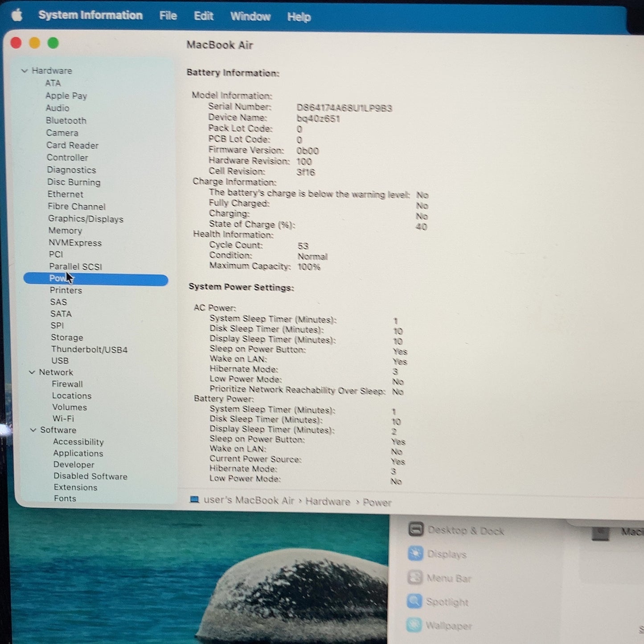Select NVMExpress in the sidebar
Image resolution: width=644 pixels, height=644 pixels.
tap(75, 243)
